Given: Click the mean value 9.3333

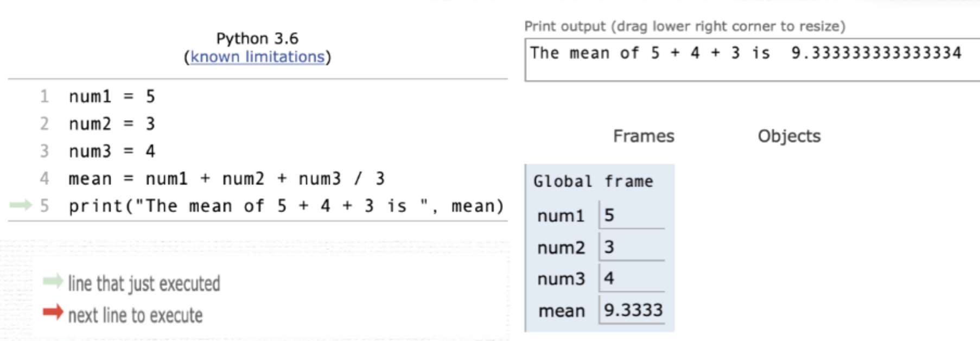Looking at the screenshot, I should (633, 310).
